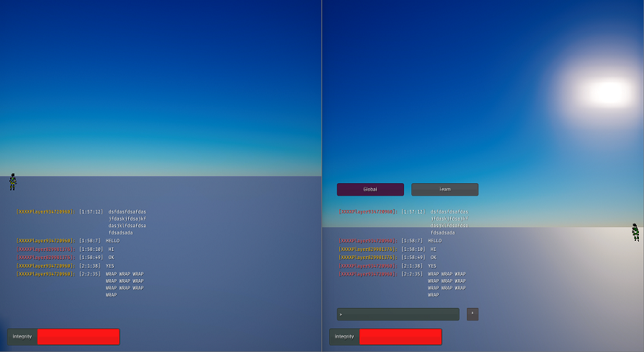Select the player character in the left view

13,182
